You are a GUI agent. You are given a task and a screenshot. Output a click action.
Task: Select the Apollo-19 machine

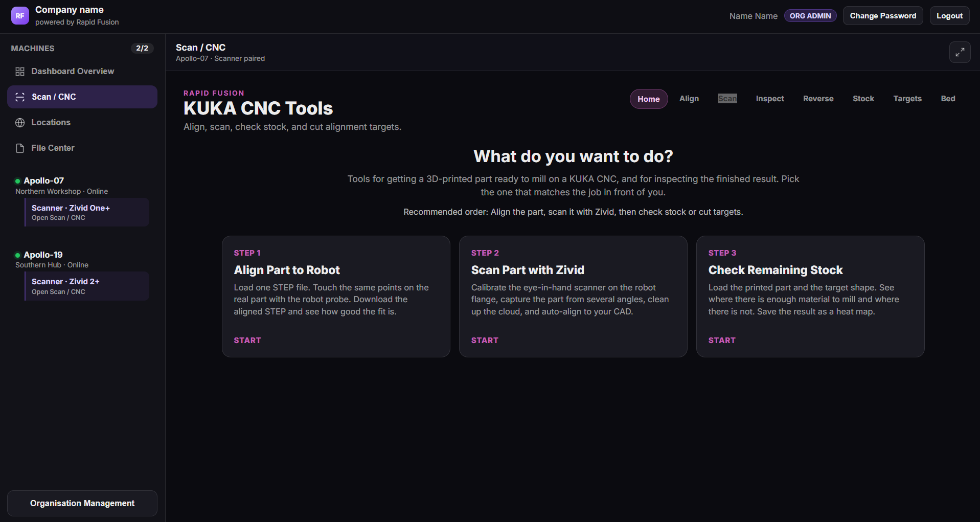click(x=43, y=255)
